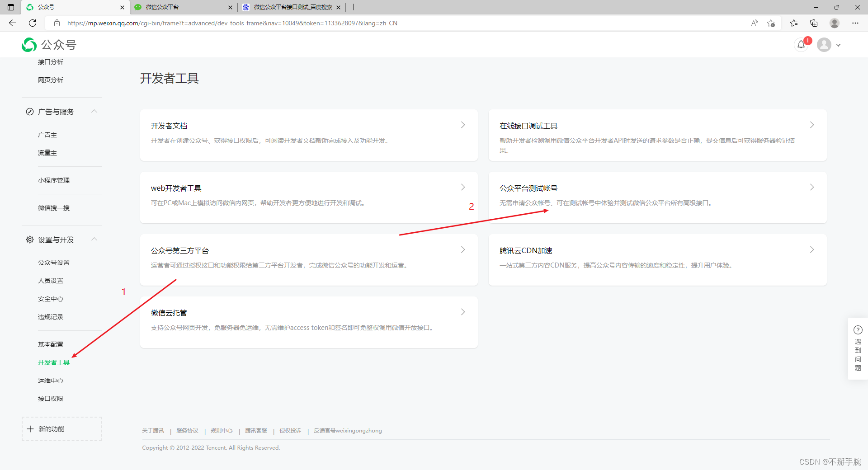The image size is (868, 470).
Task: Switch to the 微信公众平台 tab
Action: click(184, 7)
